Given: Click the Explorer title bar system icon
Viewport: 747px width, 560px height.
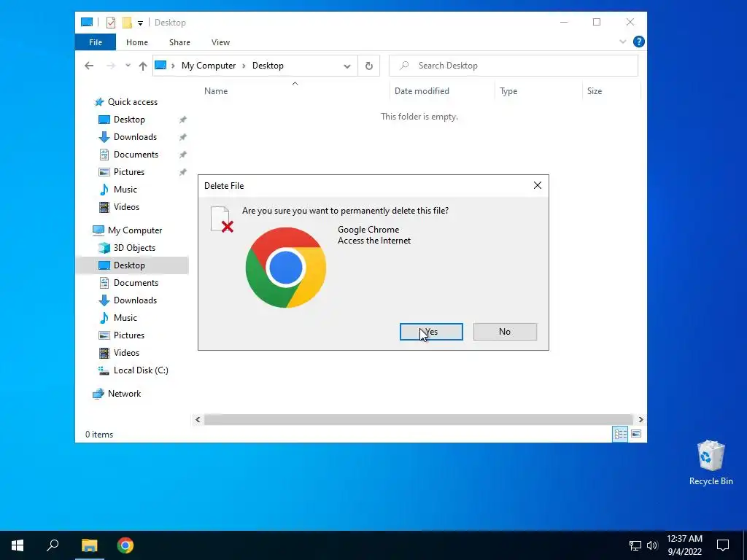Looking at the screenshot, I should pos(87,23).
